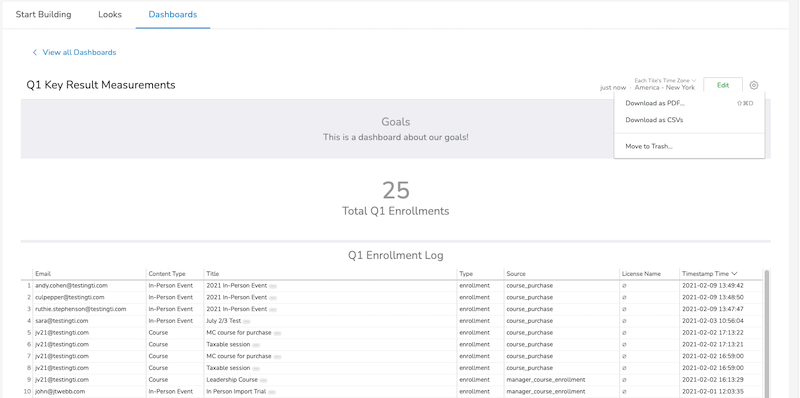Open drill menu beside first Taxable session
800x398 pixels.
[x=256, y=345]
